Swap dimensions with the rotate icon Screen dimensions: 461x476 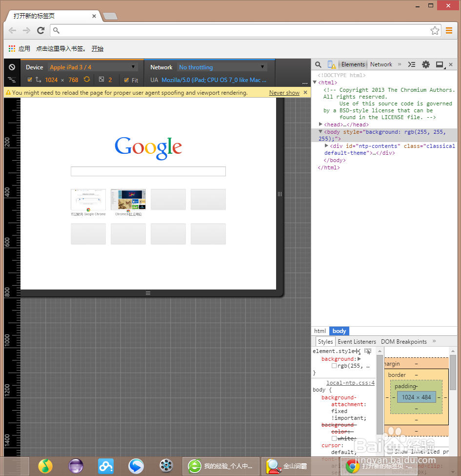pyautogui.click(x=87, y=80)
